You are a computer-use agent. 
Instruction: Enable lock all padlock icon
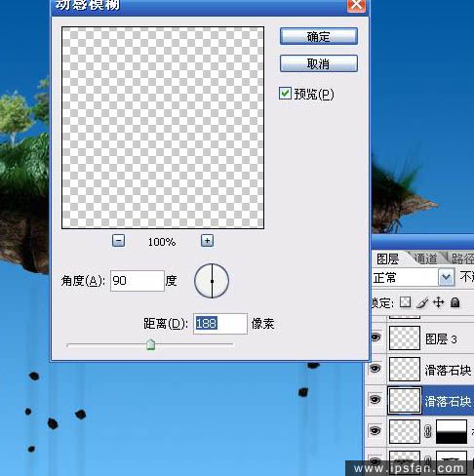tap(455, 302)
